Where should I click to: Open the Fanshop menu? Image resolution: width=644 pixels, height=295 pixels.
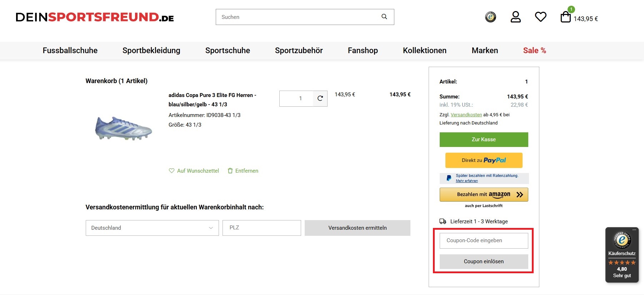363,51
